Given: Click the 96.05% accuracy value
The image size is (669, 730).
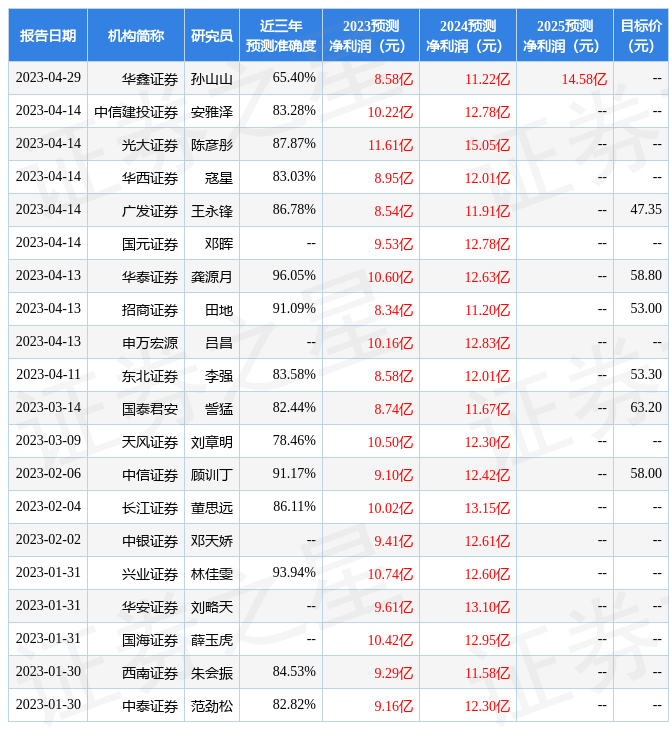Looking at the screenshot, I should point(294,276).
